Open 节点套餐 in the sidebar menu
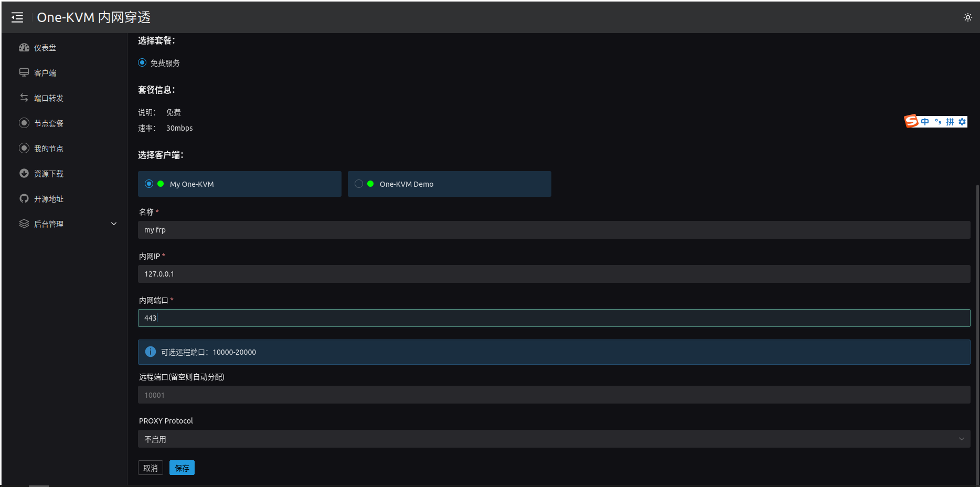 coord(48,123)
